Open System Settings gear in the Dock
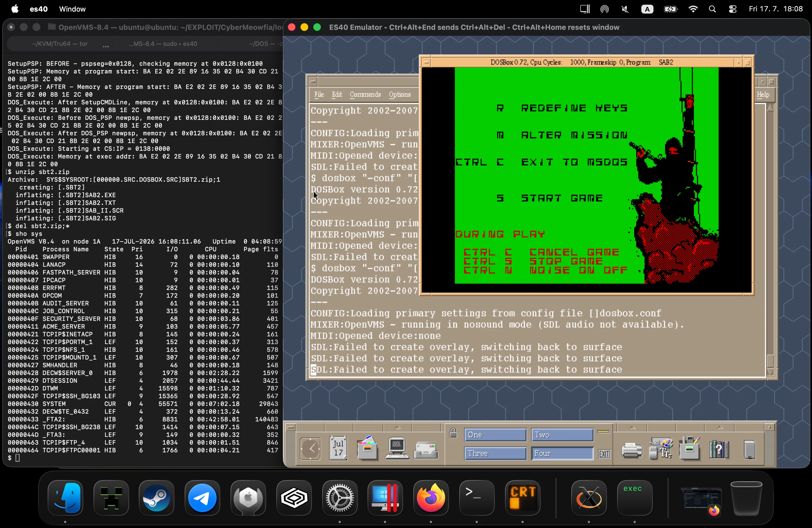 click(340, 498)
